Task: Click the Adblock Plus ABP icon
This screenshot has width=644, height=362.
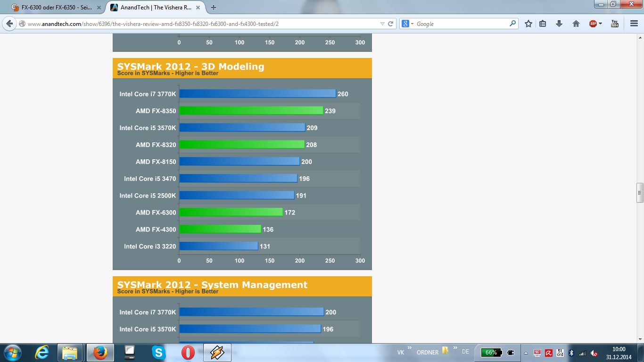Action: [x=593, y=24]
